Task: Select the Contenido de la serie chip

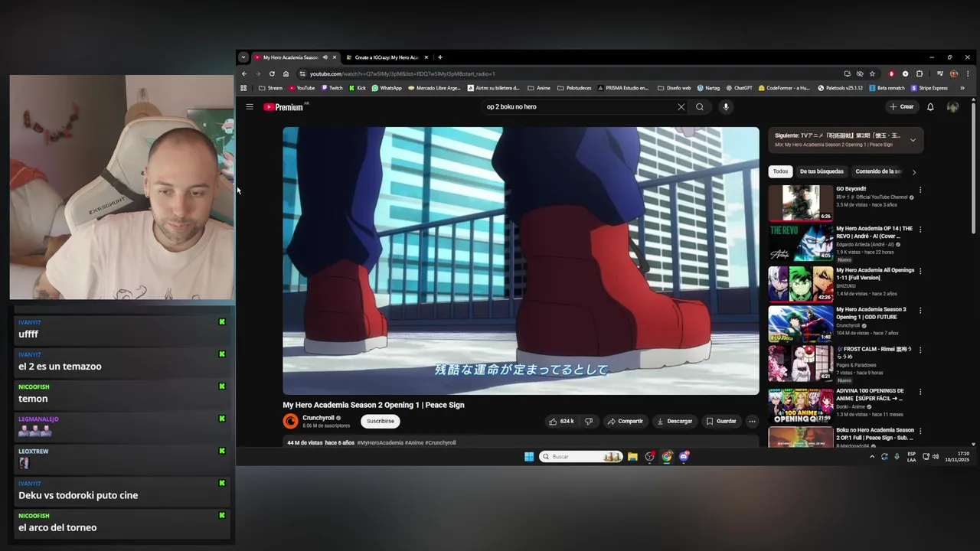Action: pos(878,171)
